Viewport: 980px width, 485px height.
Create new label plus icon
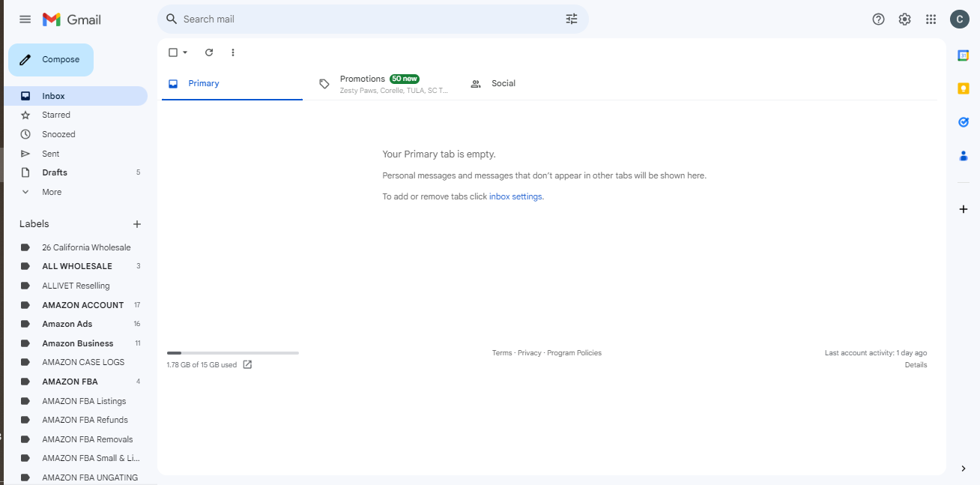137,224
